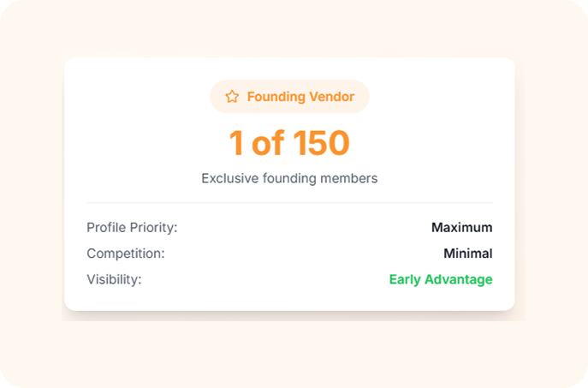Image resolution: width=588 pixels, height=388 pixels.
Task: Click the Profile Priority label
Action: click(132, 228)
